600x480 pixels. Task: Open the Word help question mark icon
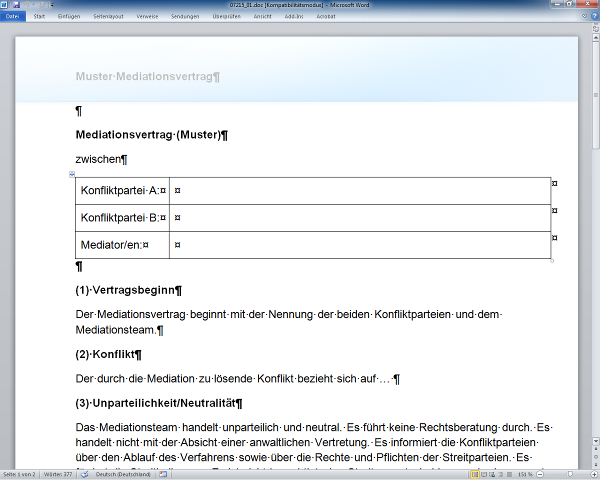(x=593, y=17)
